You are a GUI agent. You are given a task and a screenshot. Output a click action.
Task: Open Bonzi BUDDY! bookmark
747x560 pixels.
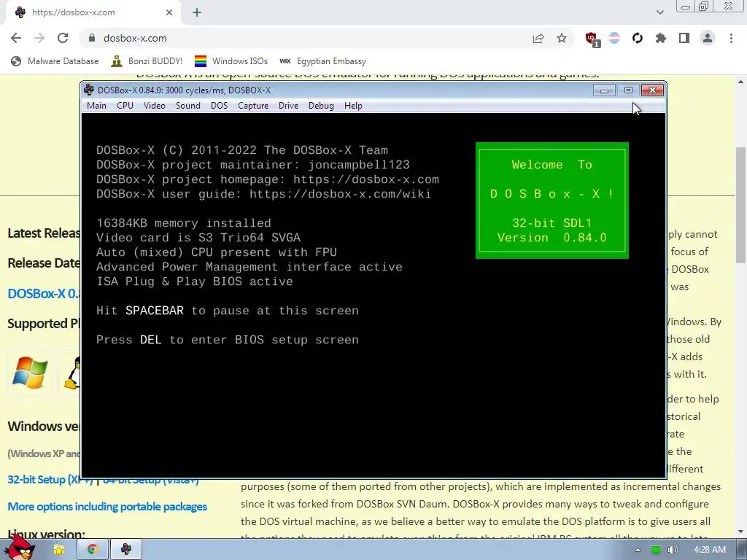tap(147, 61)
